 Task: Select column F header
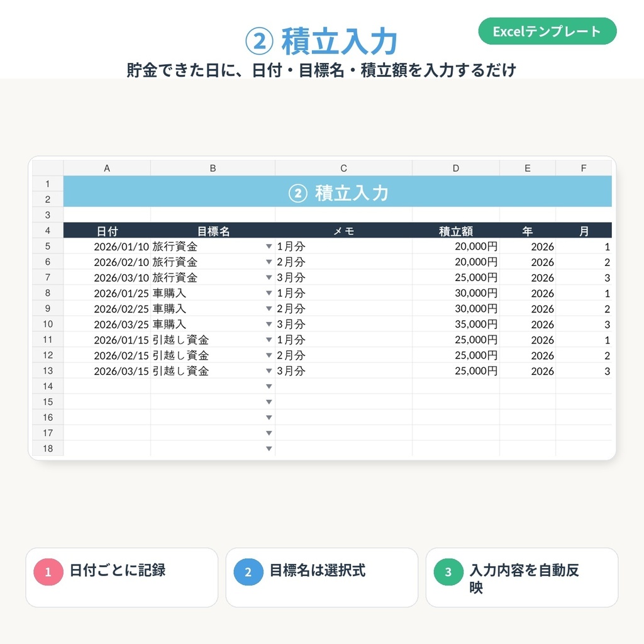(584, 169)
